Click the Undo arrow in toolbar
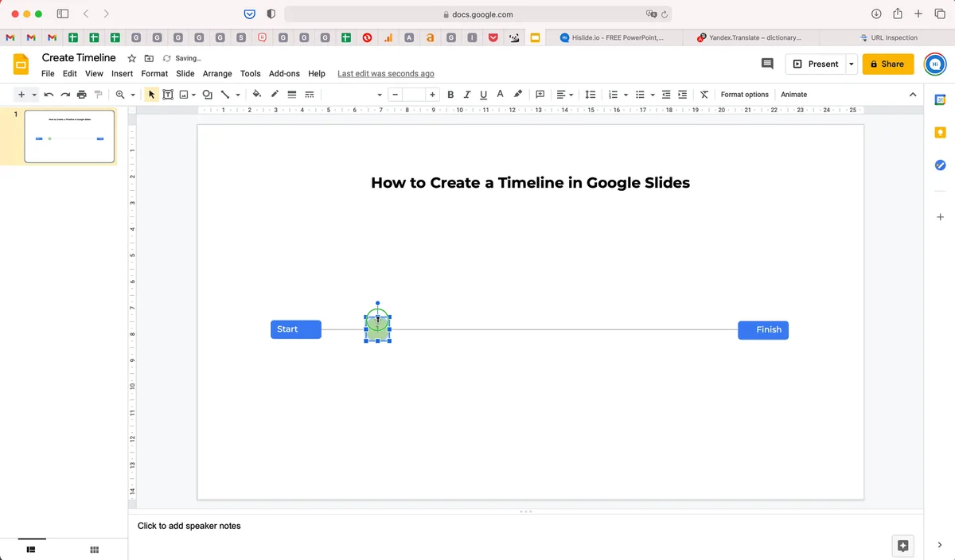The image size is (955, 560). point(49,95)
